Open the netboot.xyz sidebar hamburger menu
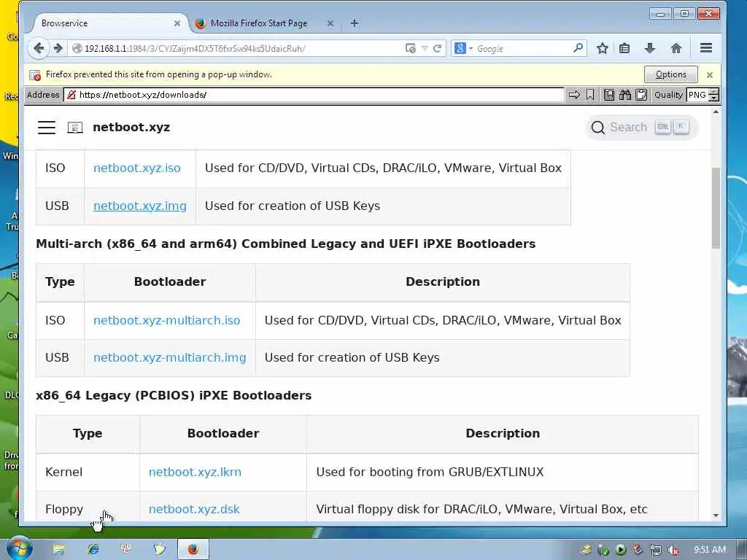The height and width of the screenshot is (560, 747). point(47,127)
